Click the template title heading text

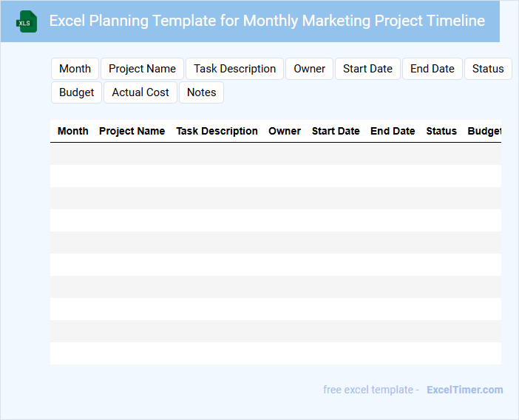(267, 21)
